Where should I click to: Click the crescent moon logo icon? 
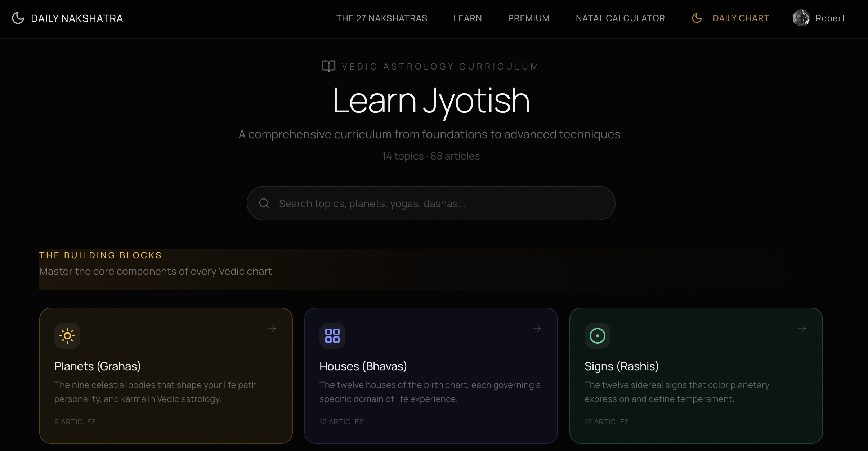(x=18, y=18)
